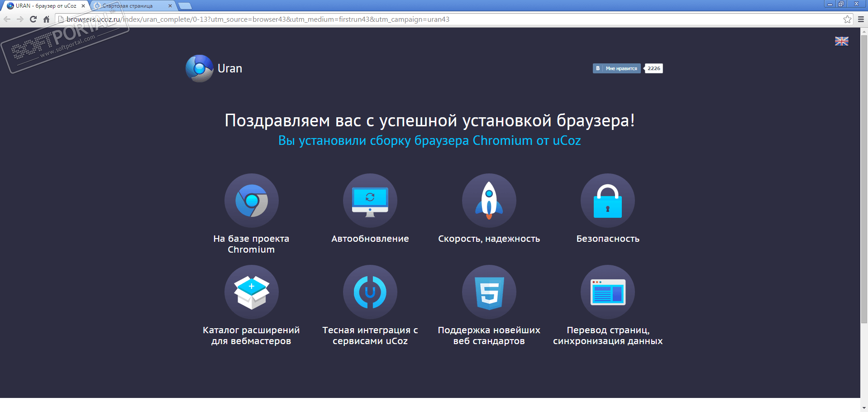This screenshot has height=412, width=868.
Task: Switch language using the UK flag
Action: point(842,41)
